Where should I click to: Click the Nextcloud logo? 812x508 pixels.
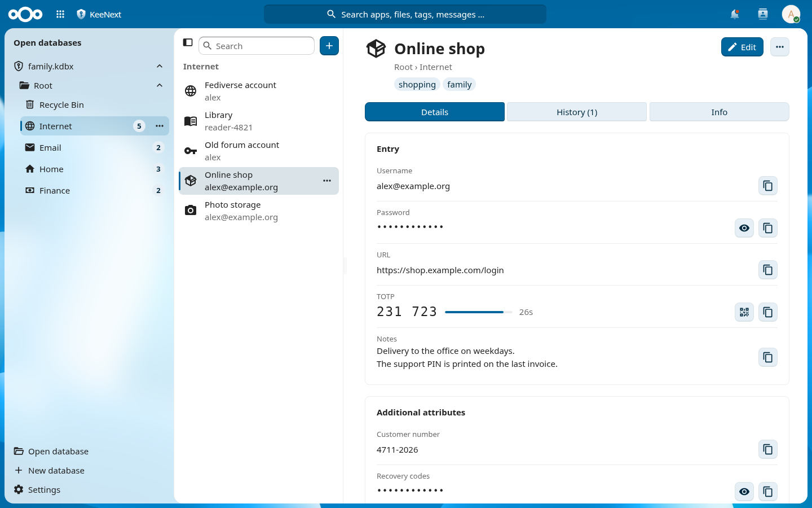click(x=25, y=14)
